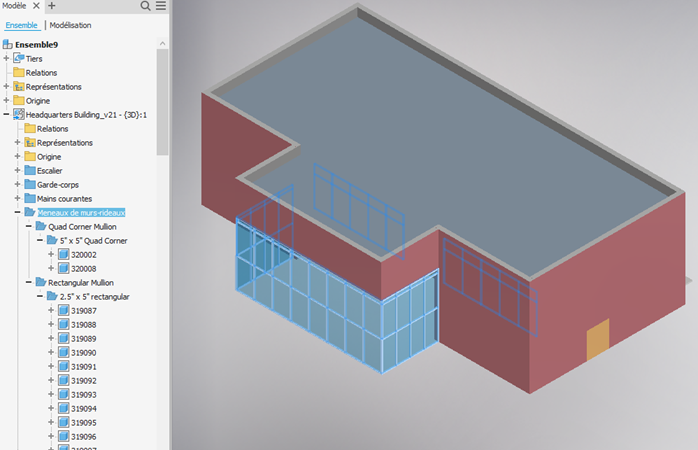Open the Modèle panel hamburger menu

161,6
